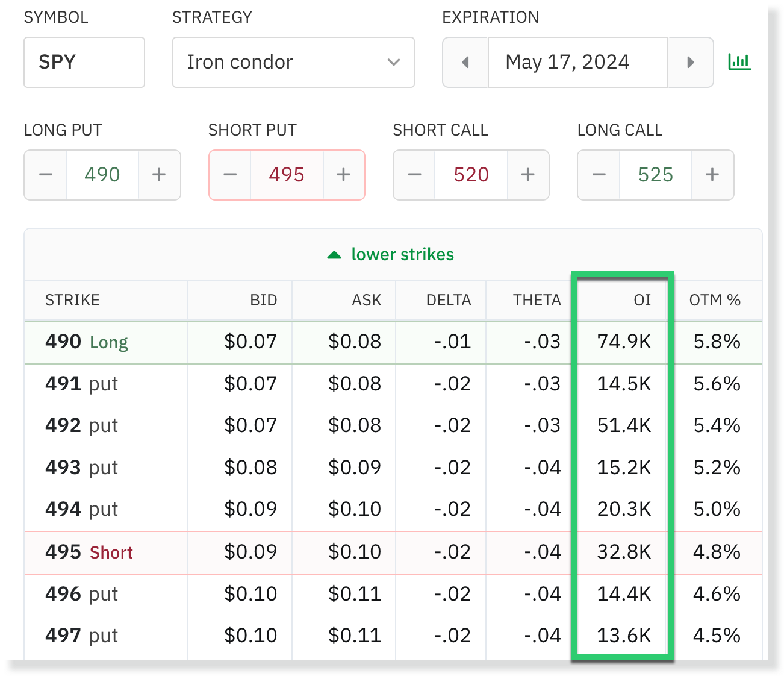Click the minus button for Long Put

click(x=45, y=175)
